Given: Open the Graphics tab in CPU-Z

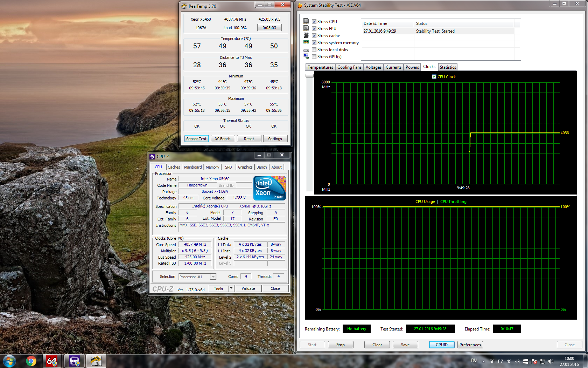Looking at the screenshot, I should (245, 167).
